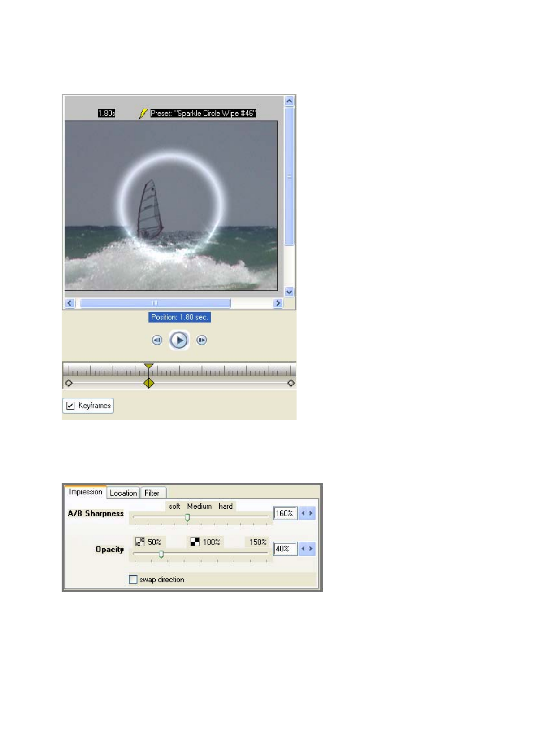Choose the Medium sharpness preset
Screen dimensions: 534x756
[x=200, y=506]
